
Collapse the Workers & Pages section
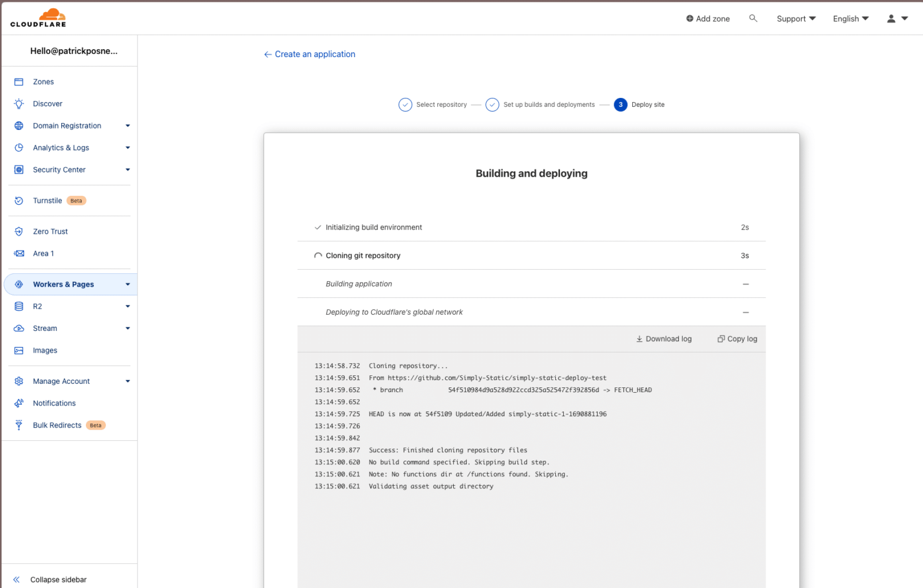tap(127, 284)
